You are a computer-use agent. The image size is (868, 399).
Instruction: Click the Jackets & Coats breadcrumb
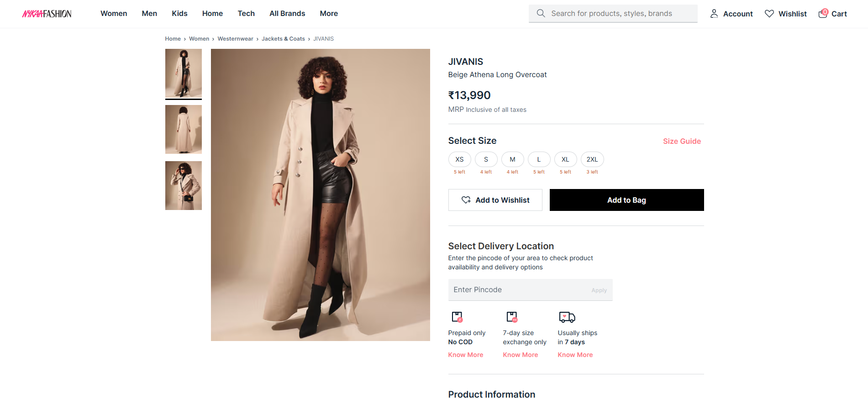283,39
